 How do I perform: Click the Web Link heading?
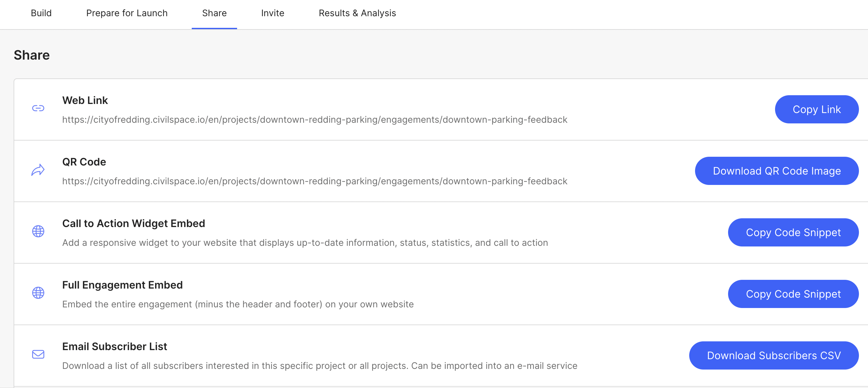pyautogui.click(x=85, y=100)
